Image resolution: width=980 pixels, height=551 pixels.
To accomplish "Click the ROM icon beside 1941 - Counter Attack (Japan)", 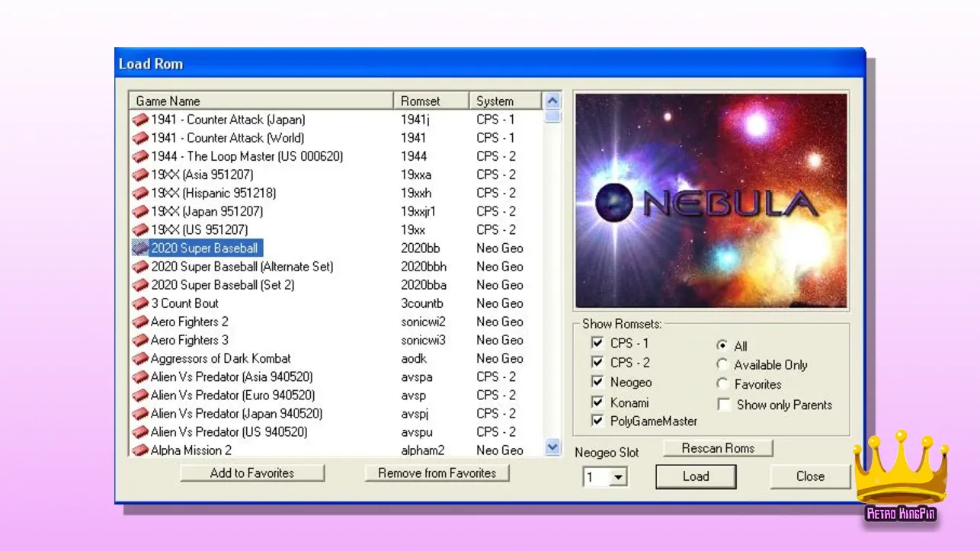I will [x=140, y=120].
